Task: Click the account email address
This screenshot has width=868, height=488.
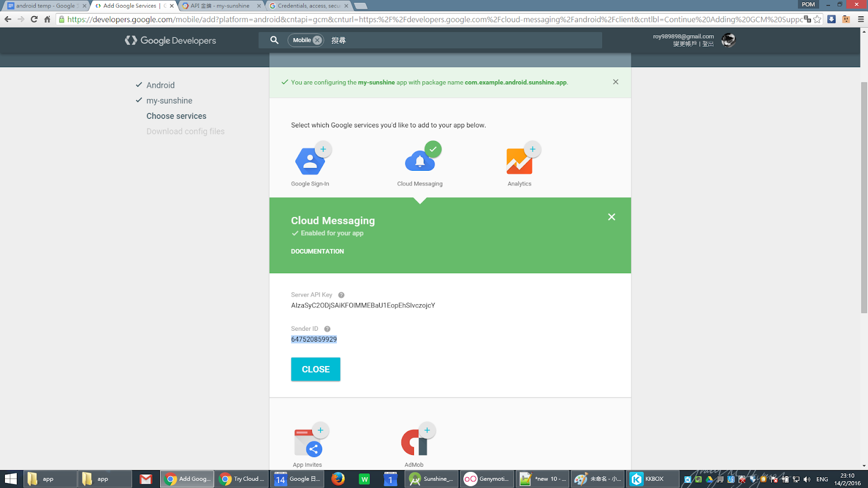Action: pos(683,36)
